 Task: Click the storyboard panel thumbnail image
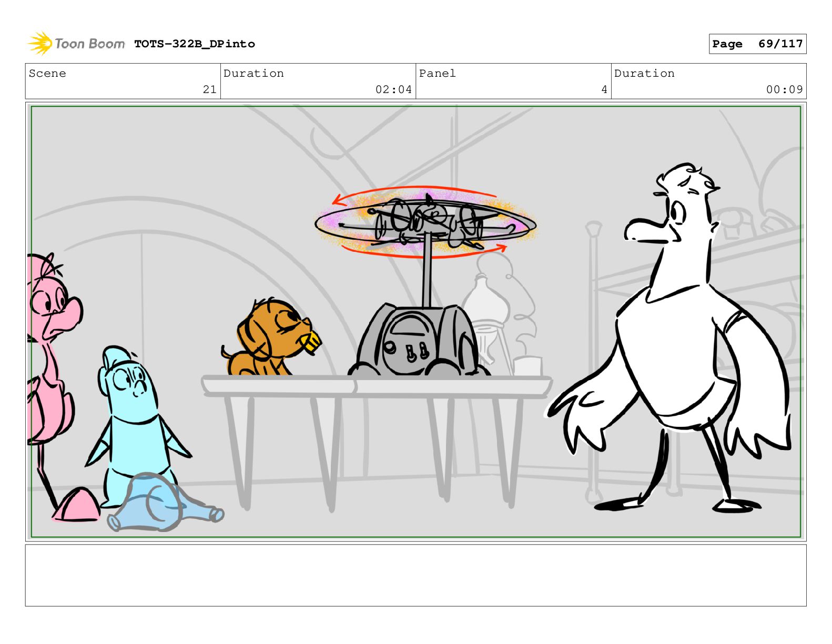click(x=415, y=322)
